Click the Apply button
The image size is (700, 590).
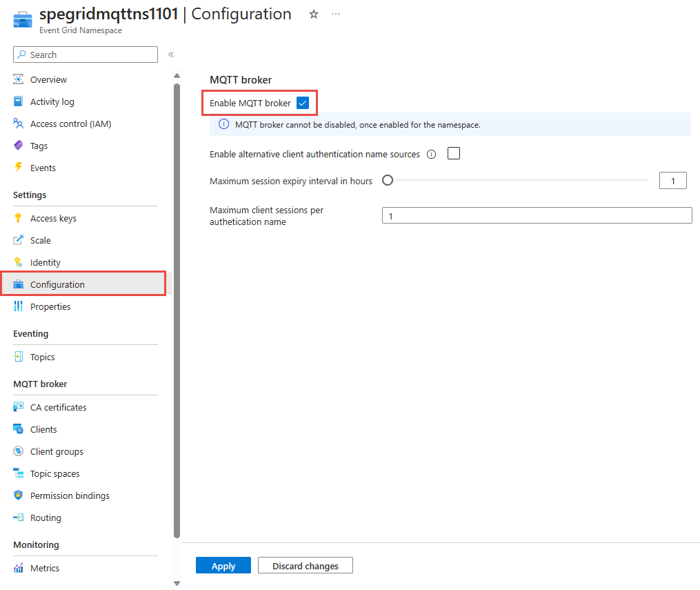coord(223,565)
